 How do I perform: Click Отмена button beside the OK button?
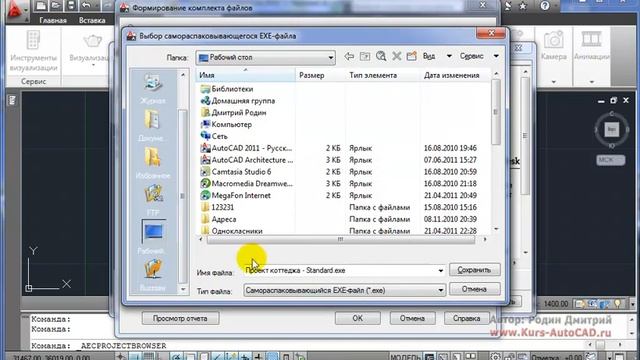click(x=412, y=318)
